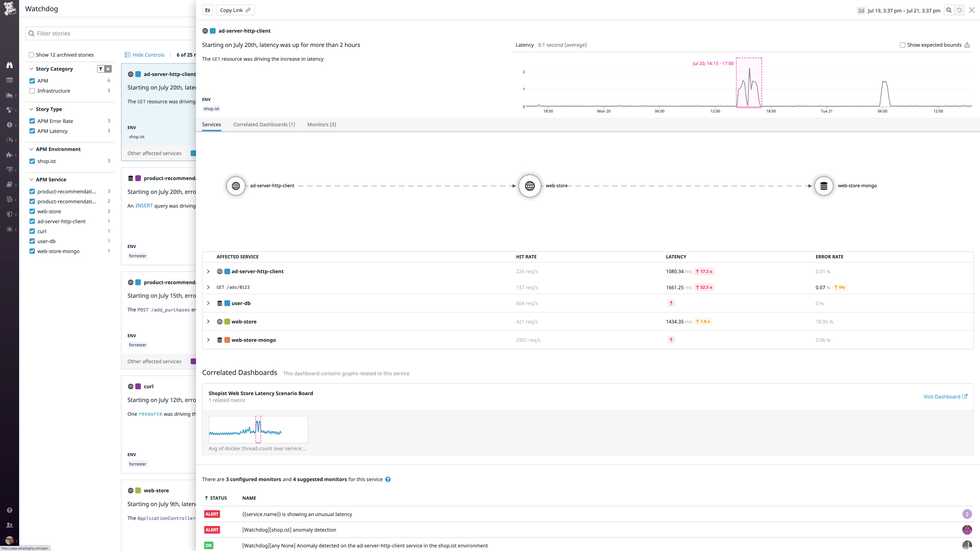Image resolution: width=980 pixels, height=551 pixels.
Task: Click the help question mark near suggested monitors
Action: pyautogui.click(x=388, y=479)
